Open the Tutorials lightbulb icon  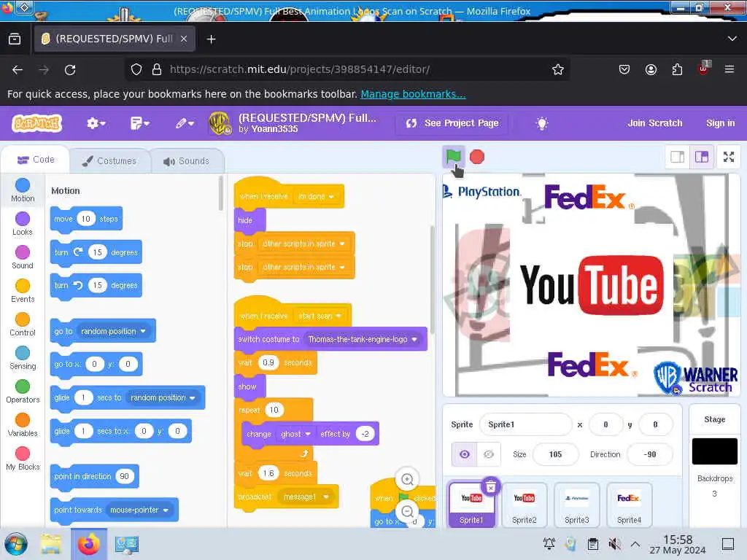click(x=542, y=123)
